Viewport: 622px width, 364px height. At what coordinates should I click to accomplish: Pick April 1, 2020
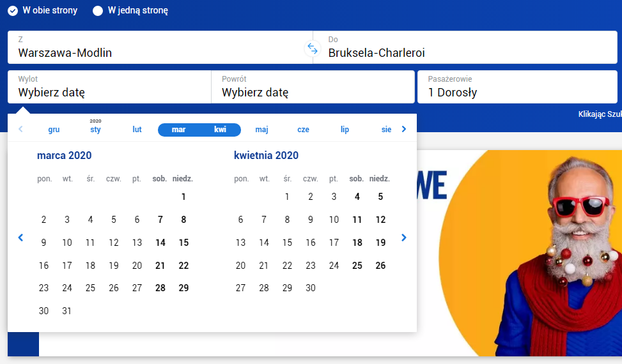[x=287, y=197]
